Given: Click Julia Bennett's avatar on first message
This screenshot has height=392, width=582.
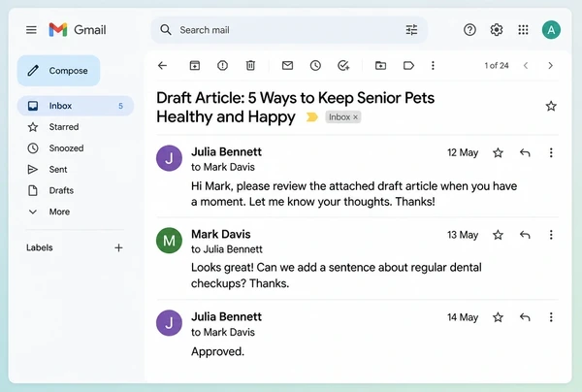Looking at the screenshot, I should click(169, 158).
